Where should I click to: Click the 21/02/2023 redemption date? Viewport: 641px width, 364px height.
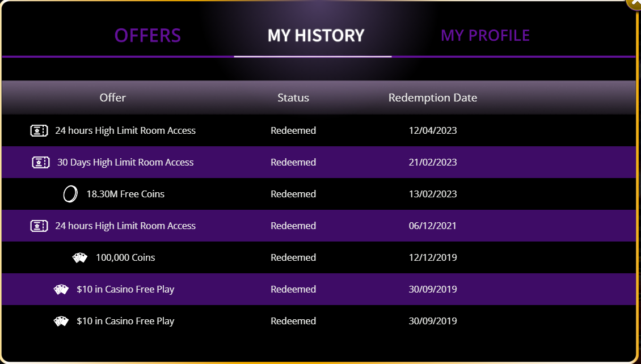pos(433,163)
